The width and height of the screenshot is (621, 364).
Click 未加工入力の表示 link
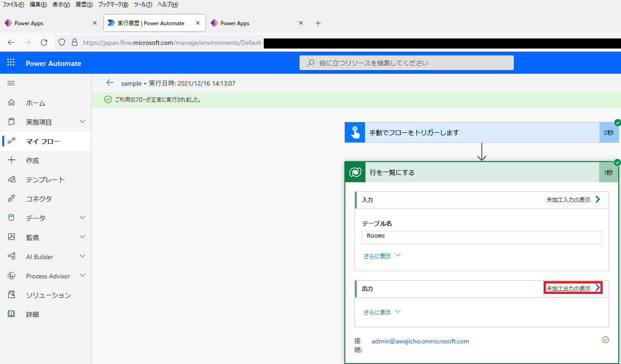tap(573, 200)
